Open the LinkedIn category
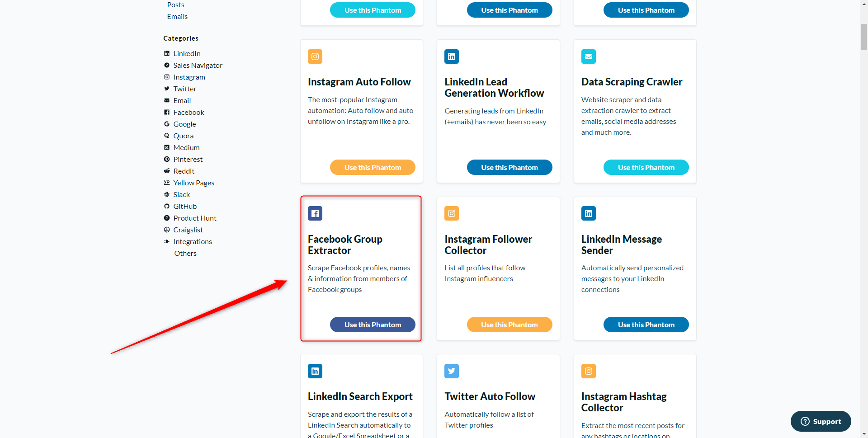The height and width of the screenshot is (438, 868). coord(187,53)
